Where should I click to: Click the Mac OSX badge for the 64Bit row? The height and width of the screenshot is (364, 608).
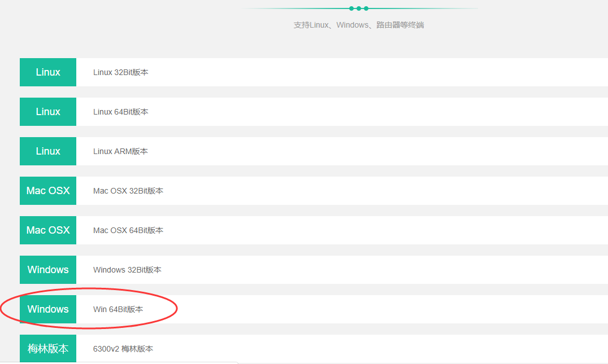(48, 230)
